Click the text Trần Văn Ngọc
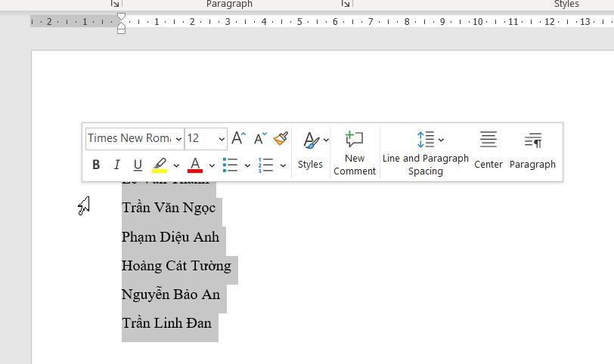The width and height of the screenshot is (614, 364). point(169,208)
